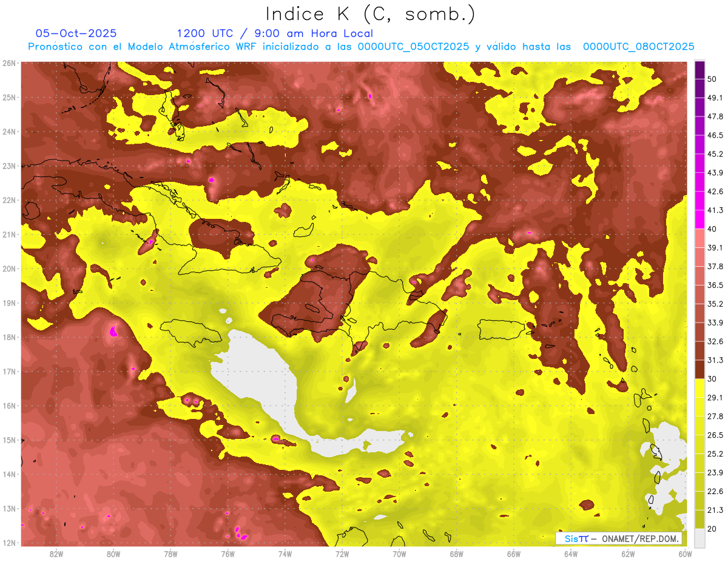
Task: Click the colorbar value "32.6"
Action: tap(715, 341)
